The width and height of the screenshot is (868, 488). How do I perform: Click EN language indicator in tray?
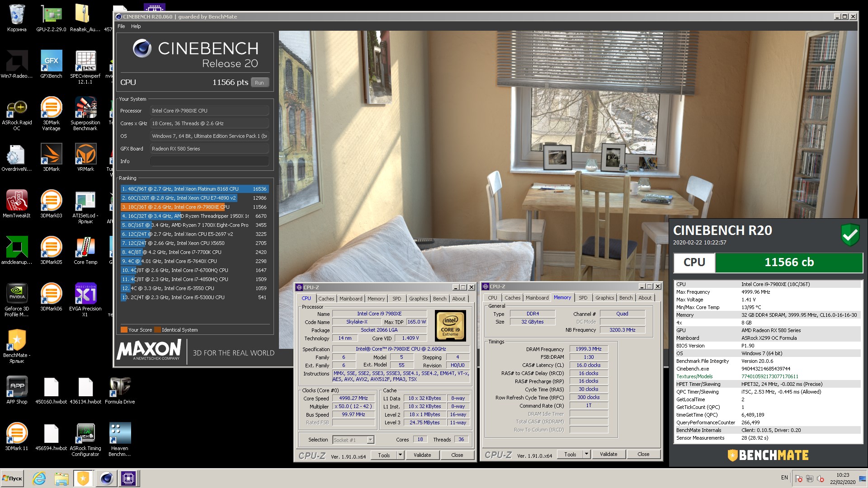(784, 478)
